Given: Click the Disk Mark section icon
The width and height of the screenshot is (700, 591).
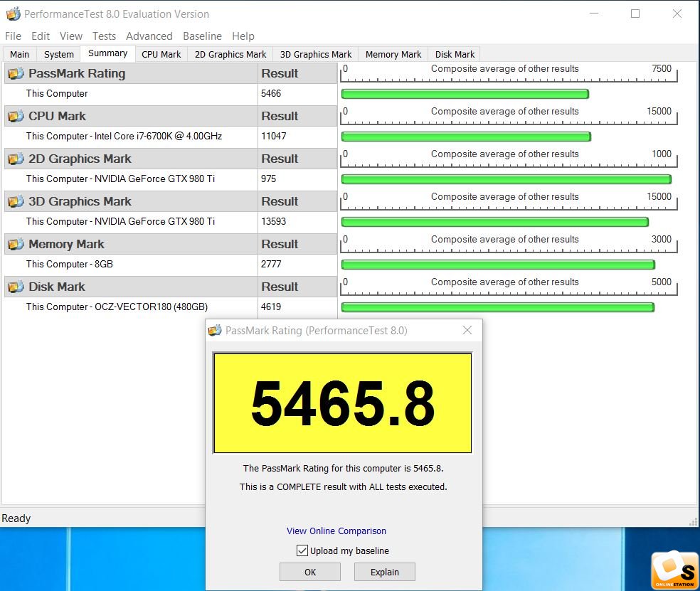Looking at the screenshot, I should coord(16,287).
